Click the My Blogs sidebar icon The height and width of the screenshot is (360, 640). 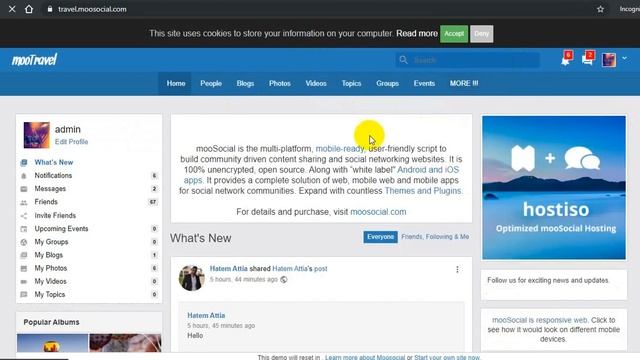[x=24, y=255]
